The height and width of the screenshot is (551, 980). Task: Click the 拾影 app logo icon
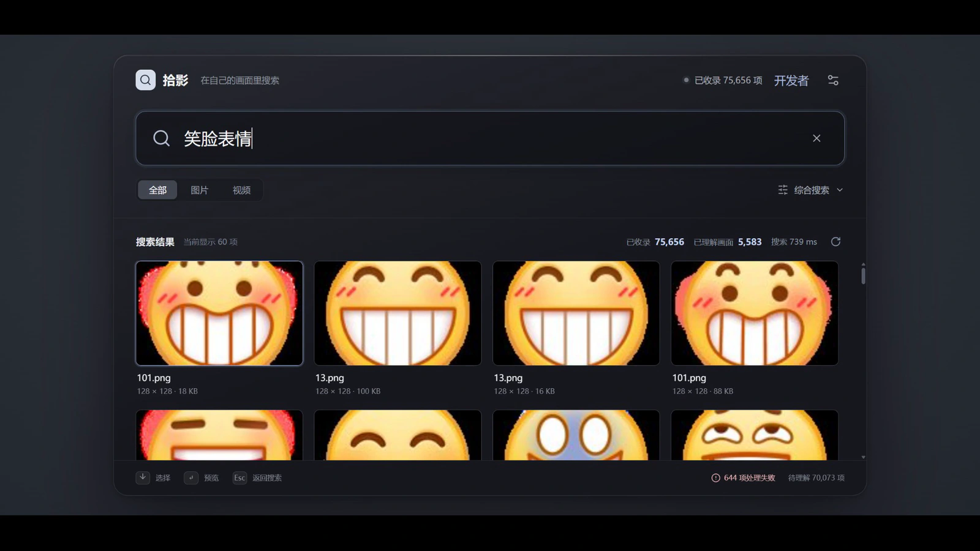tap(145, 80)
